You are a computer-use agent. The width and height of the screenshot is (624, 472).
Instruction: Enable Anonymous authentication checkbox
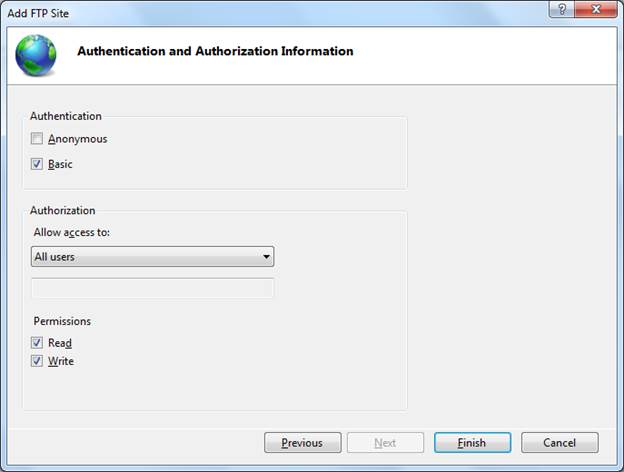click(x=37, y=139)
